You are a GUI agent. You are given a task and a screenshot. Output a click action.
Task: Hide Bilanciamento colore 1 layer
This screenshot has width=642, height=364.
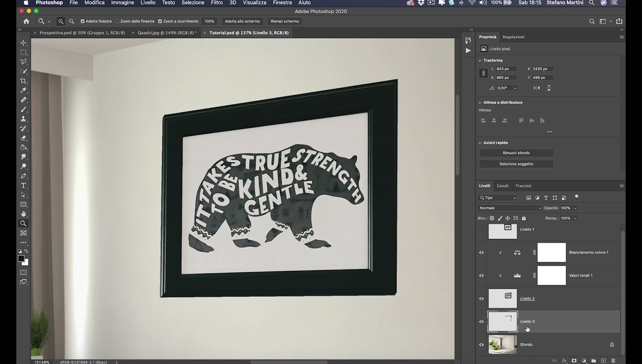click(481, 252)
